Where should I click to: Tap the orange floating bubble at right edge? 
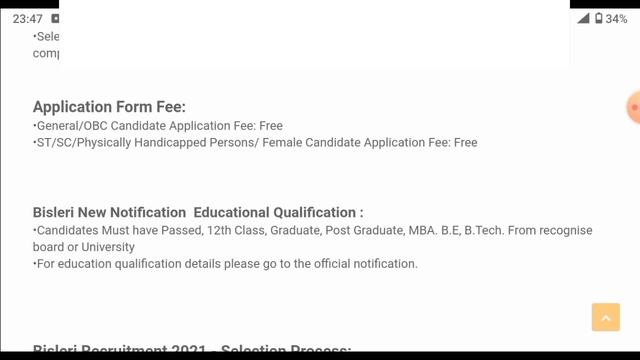tap(634, 107)
